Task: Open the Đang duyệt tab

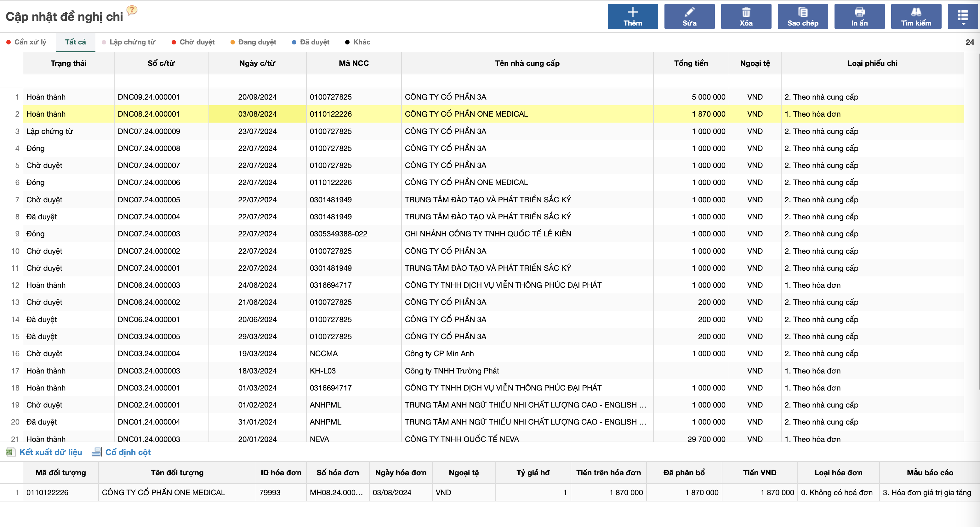Action: pos(254,42)
